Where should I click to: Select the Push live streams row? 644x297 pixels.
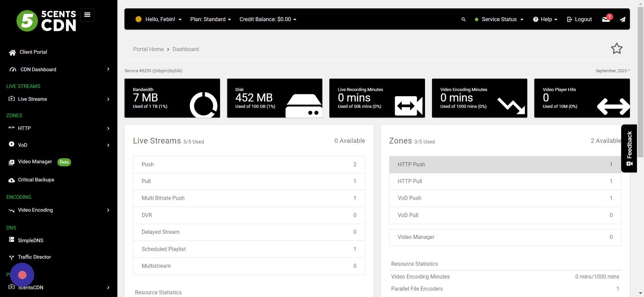(x=249, y=165)
